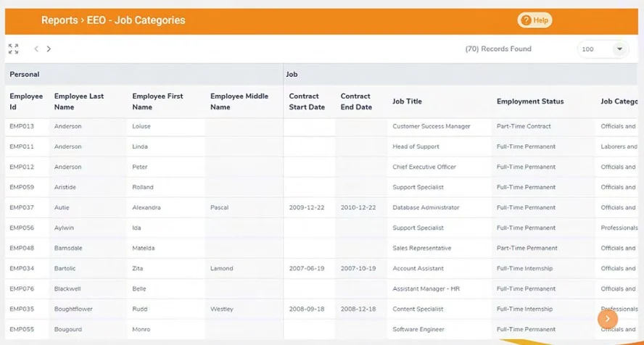Select the EMP013 cell

tap(22, 126)
